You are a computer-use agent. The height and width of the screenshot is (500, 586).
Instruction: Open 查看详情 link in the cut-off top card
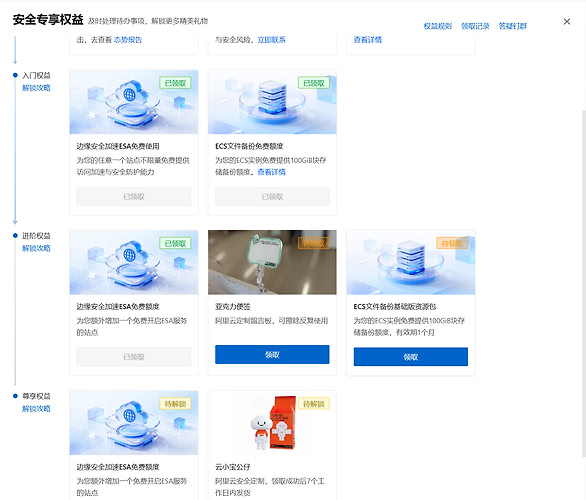368,40
